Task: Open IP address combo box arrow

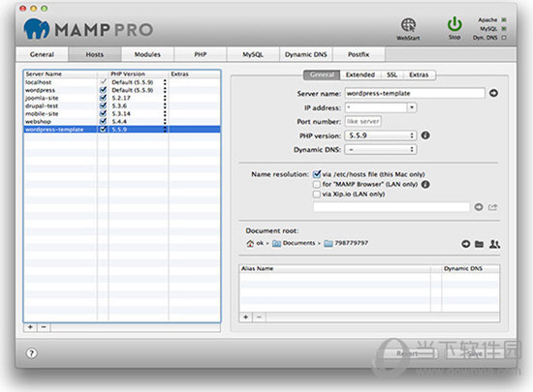Action: tap(412, 107)
